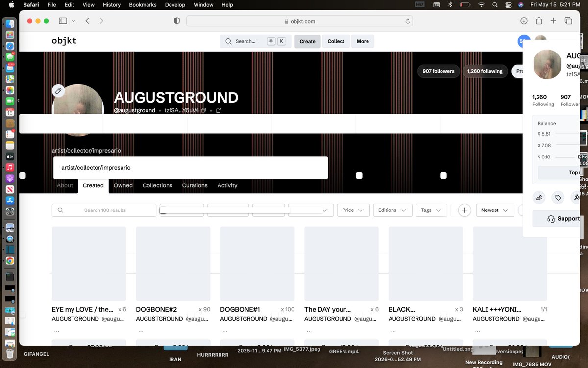The image size is (588, 368).
Task: Go back with Safari's back arrow
Action: [x=87, y=21]
